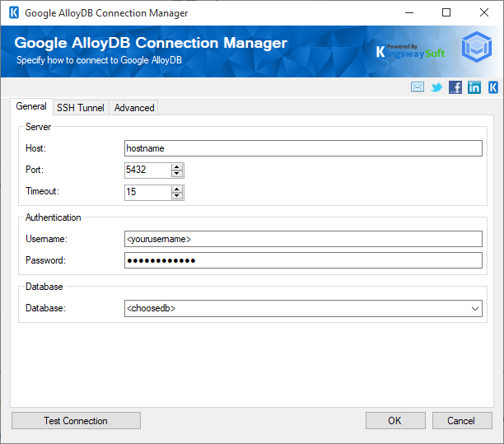Minimize the Connection Manager window
The height and width of the screenshot is (444, 504).
click(x=408, y=13)
